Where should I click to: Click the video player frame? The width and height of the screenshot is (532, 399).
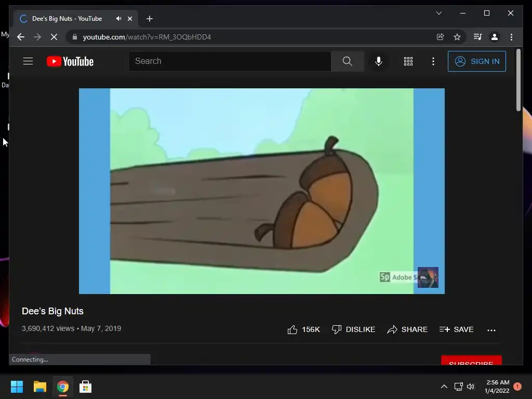tap(262, 191)
